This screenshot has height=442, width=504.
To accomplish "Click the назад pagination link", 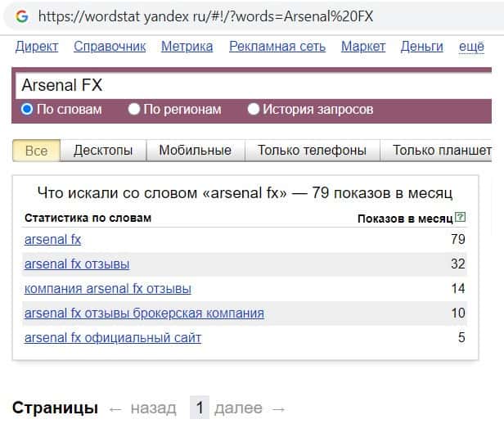I will point(153,408).
